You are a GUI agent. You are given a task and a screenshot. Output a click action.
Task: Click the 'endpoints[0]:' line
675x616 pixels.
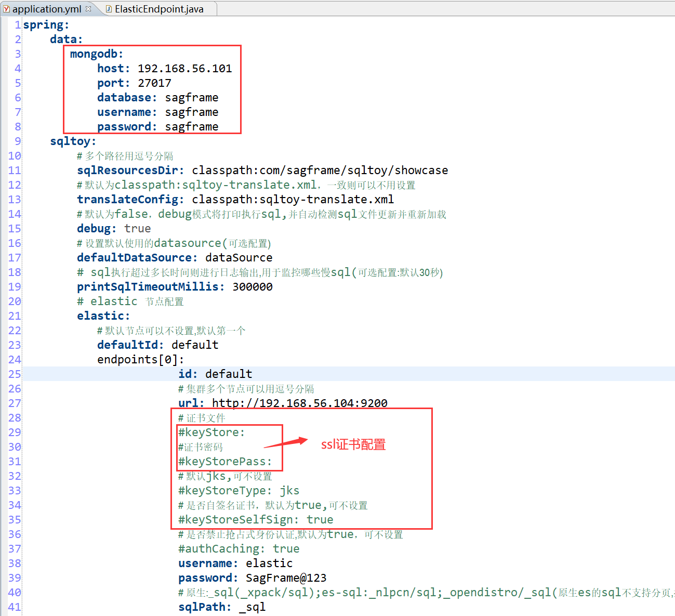[141, 360]
